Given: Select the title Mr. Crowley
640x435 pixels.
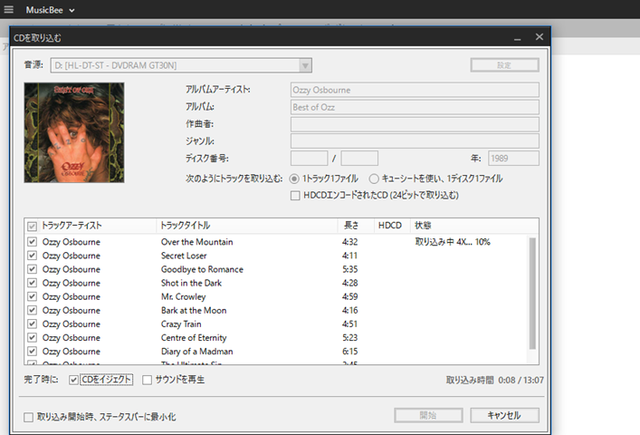Looking at the screenshot, I should [x=183, y=297].
